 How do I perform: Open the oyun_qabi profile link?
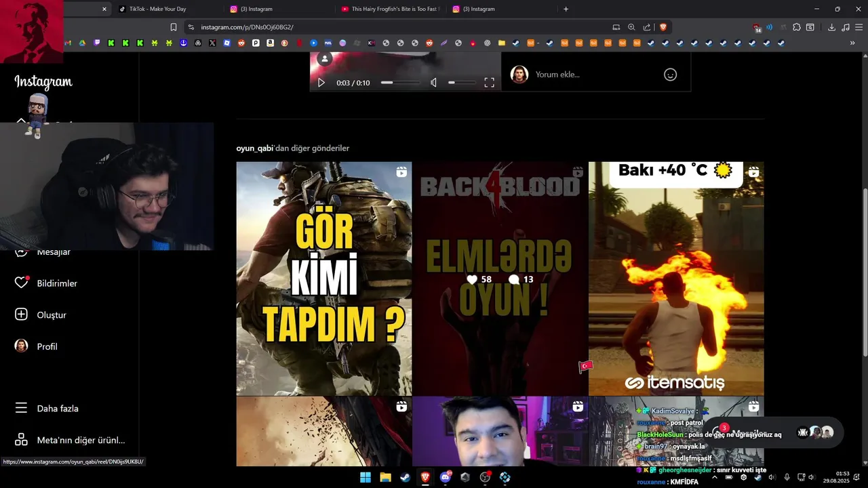click(x=254, y=148)
